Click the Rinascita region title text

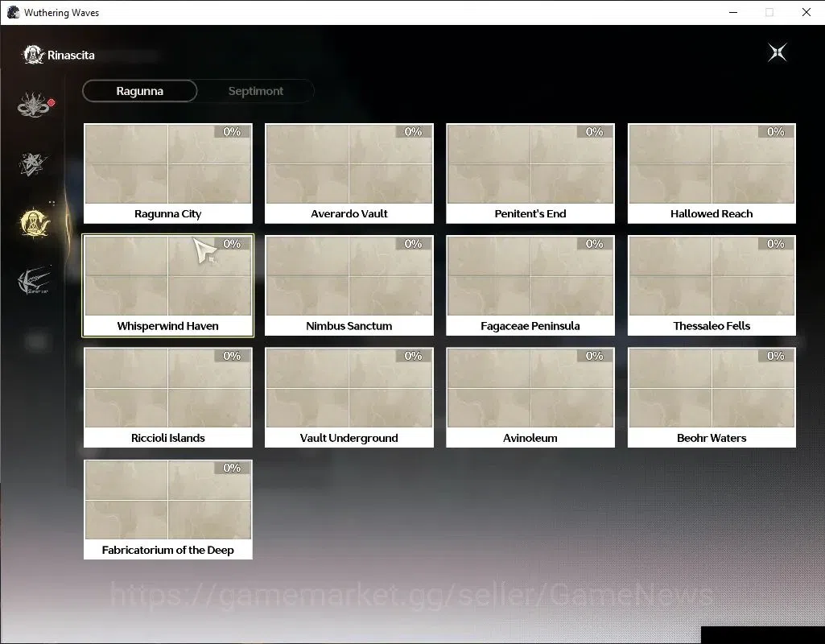click(71, 56)
